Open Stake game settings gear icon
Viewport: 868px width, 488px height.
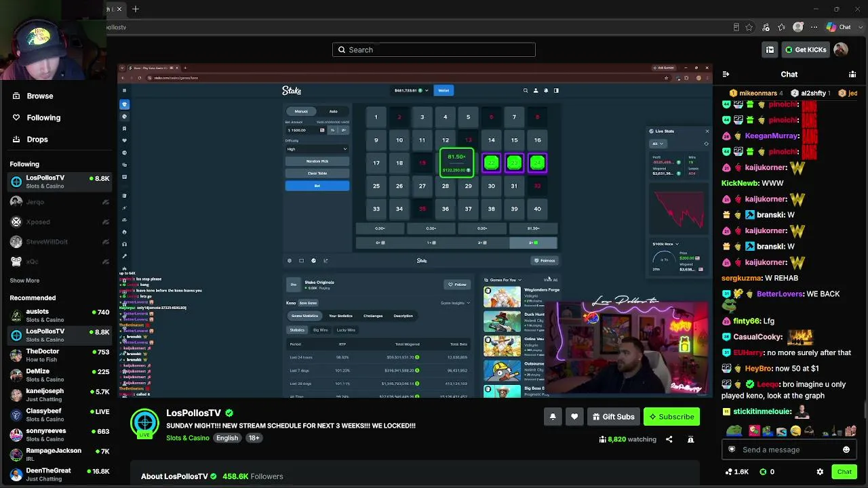(290, 260)
